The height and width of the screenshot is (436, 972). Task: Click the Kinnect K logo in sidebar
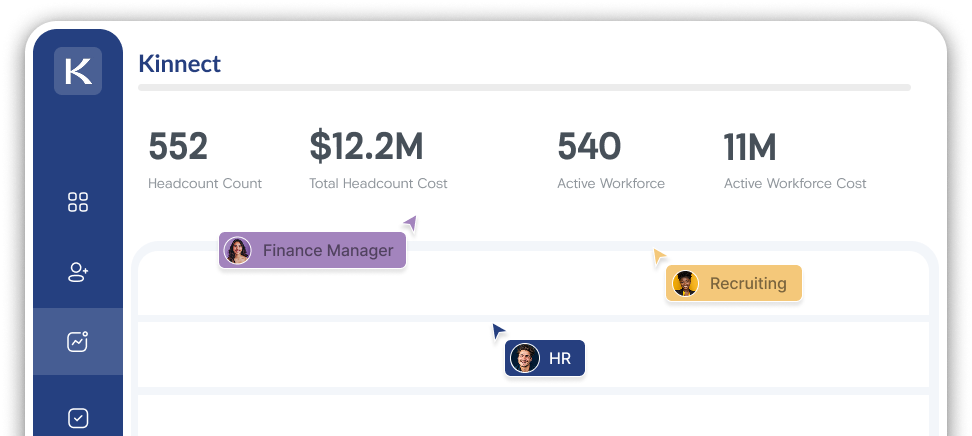[x=78, y=71]
